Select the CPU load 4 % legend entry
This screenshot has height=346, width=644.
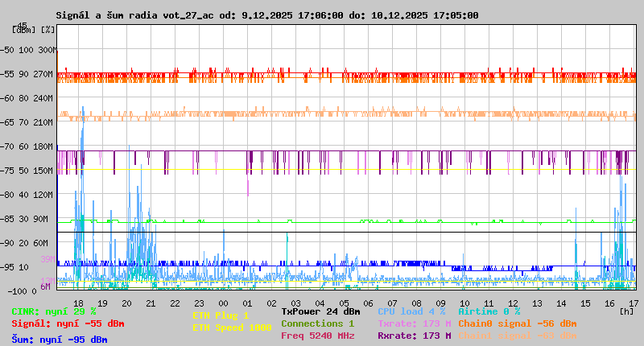tap(411, 311)
